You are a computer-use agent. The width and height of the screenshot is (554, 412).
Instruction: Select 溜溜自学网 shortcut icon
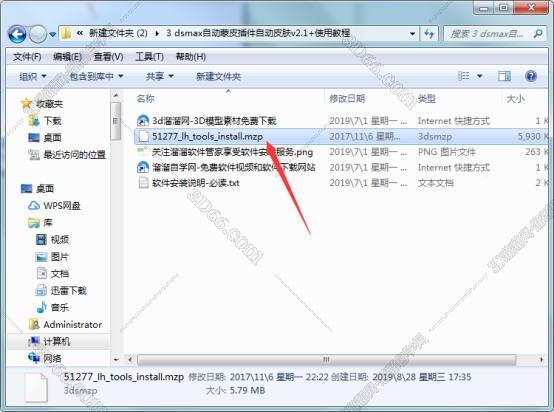143,167
